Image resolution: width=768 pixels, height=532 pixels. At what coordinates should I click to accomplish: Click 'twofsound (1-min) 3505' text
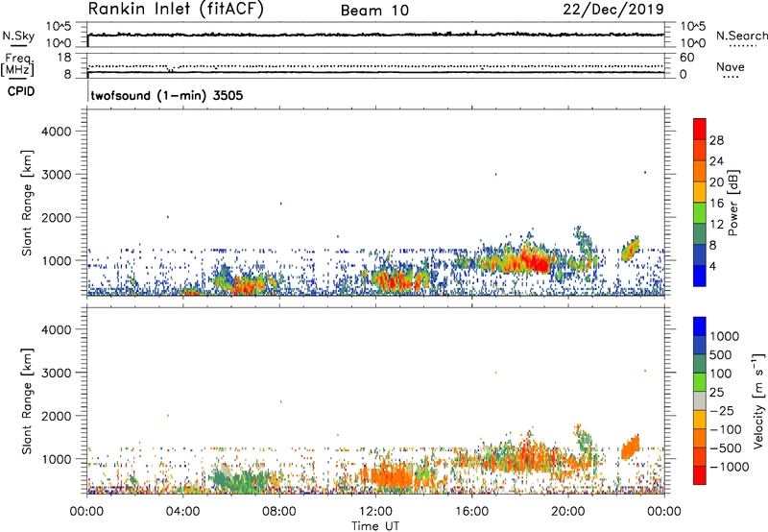click(167, 95)
